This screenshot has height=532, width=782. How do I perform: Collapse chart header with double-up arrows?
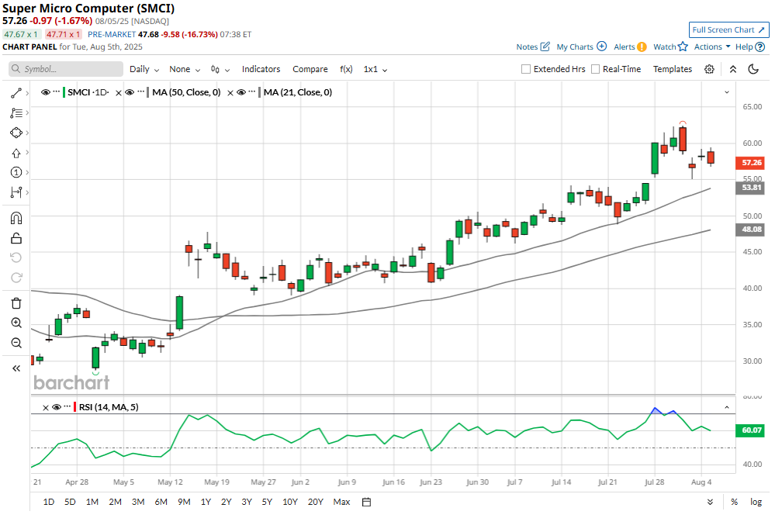732,69
